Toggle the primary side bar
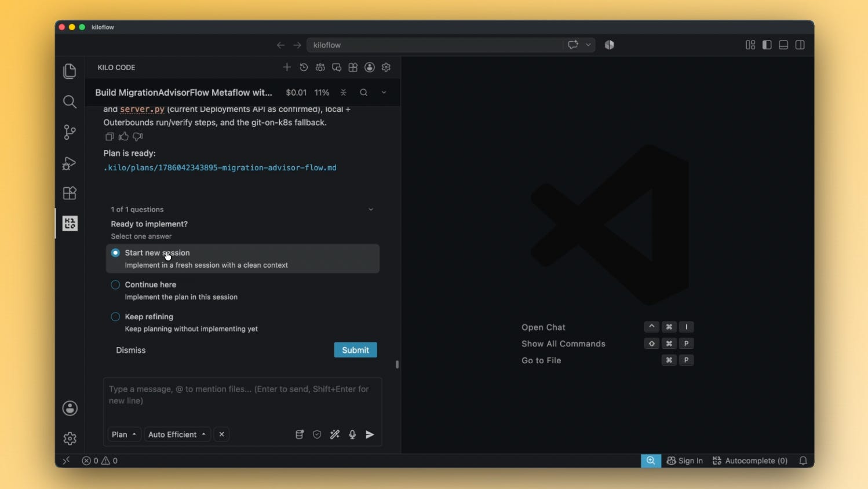This screenshot has width=868, height=489. coord(767,45)
